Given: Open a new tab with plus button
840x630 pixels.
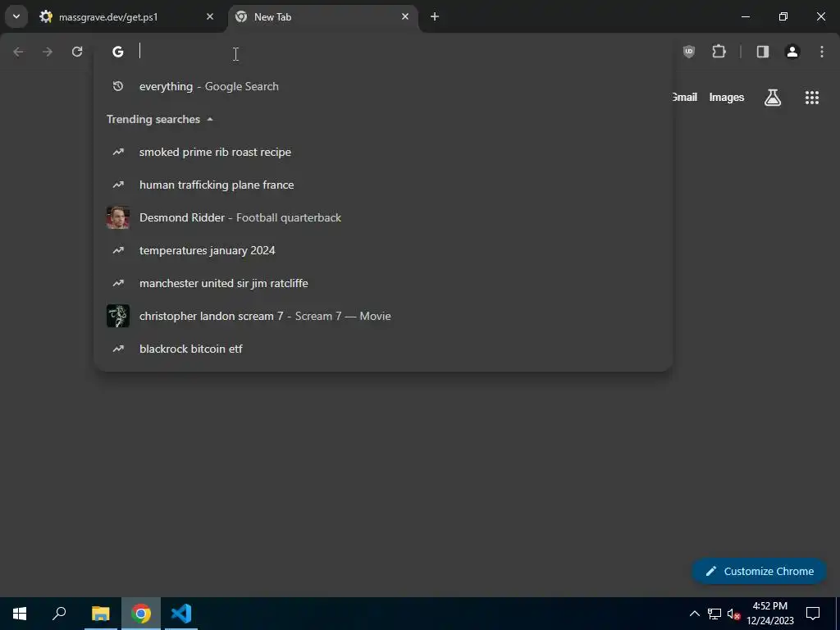Looking at the screenshot, I should pyautogui.click(x=435, y=16).
